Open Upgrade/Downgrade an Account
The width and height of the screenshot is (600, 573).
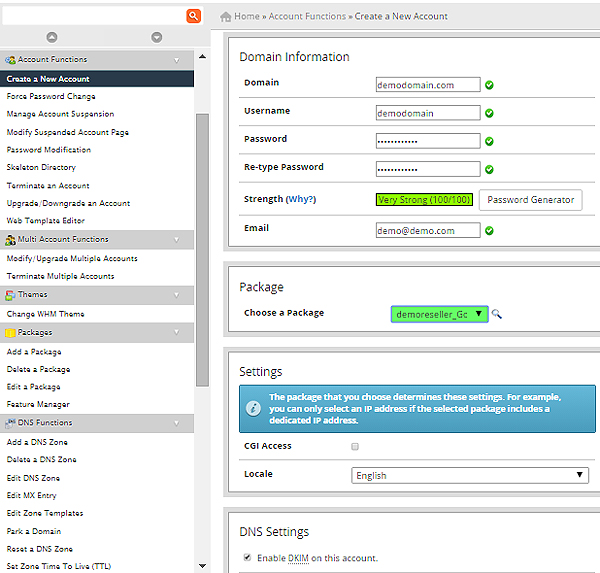pyautogui.click(x=68, y=203)
